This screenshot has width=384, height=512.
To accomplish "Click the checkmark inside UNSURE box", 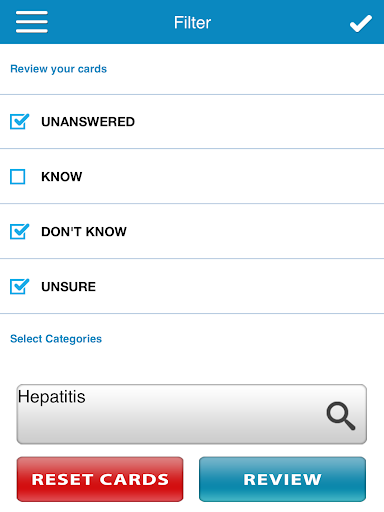I will click(x=21, y=285).
